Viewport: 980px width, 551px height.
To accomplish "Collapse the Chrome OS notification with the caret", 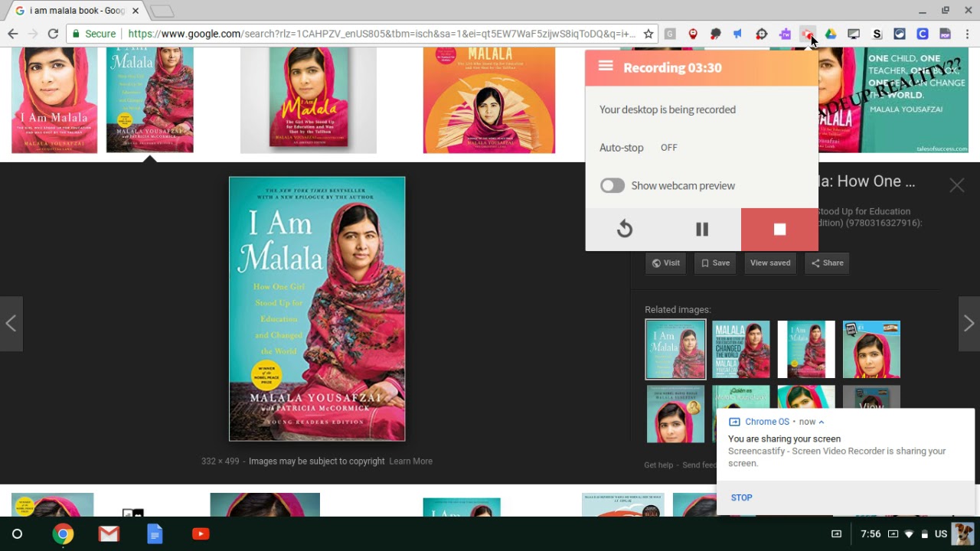I will coord(822,422).
